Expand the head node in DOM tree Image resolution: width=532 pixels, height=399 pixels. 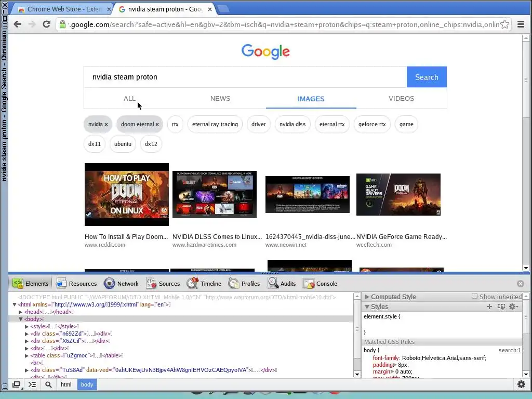(x=21, y=312)
